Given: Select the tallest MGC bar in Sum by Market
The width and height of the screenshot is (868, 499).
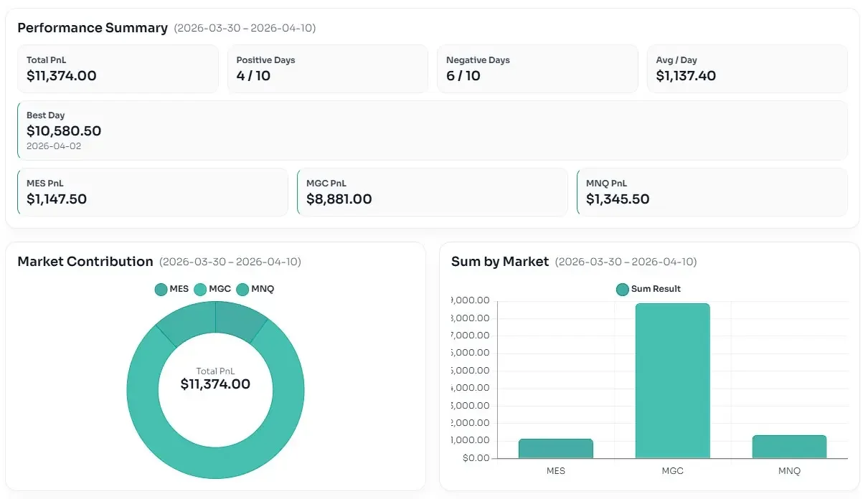Looking at the screenshot, I should click(672, 381).
